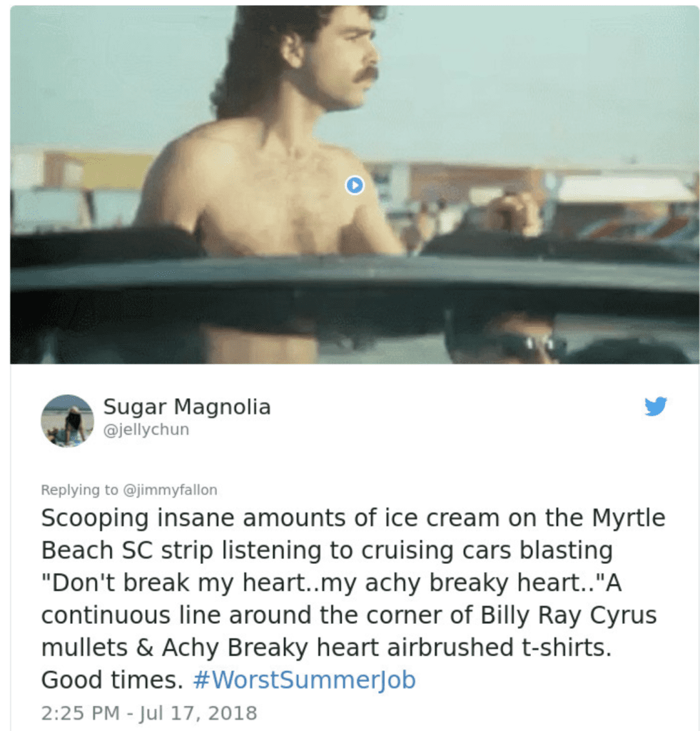Open Sugar Magnolia's round profile avatar
Image resolution: width=700 pixels, height=731 pixels.
68,421
